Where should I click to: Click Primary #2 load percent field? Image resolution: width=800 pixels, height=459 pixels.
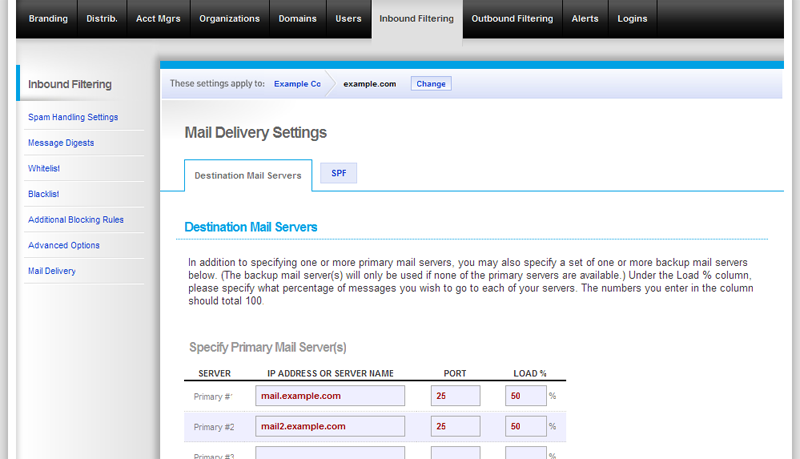[x=526, y=426]
